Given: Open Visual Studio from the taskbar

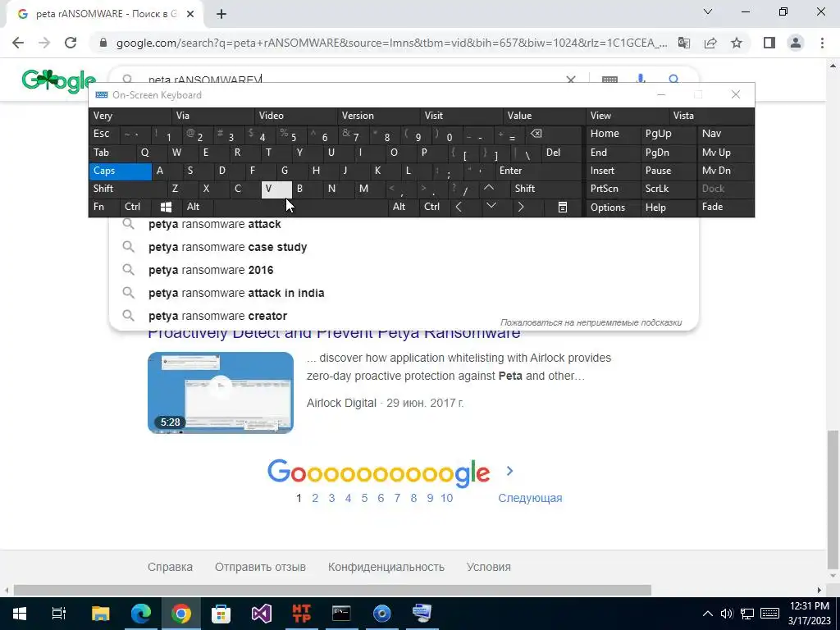Looking at the screenshot, I should (x=262, y=614).
